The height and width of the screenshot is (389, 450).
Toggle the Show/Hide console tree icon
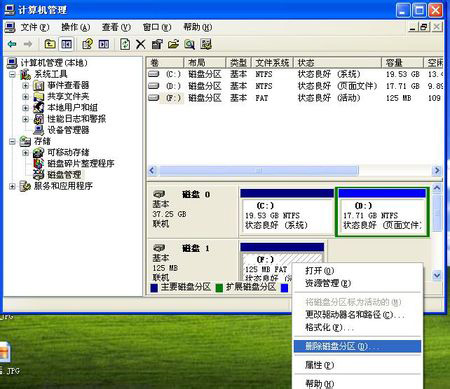pos(67,44)
